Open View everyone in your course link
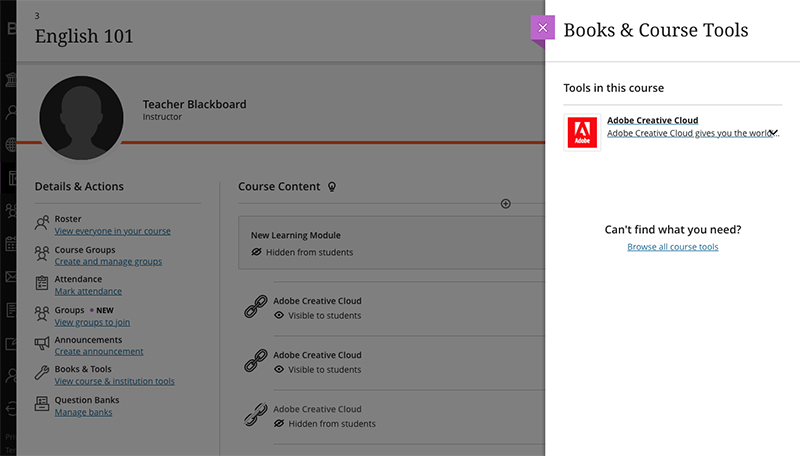Image resolution: width=800 pixels, height=456 pixels. coord(112,231)
